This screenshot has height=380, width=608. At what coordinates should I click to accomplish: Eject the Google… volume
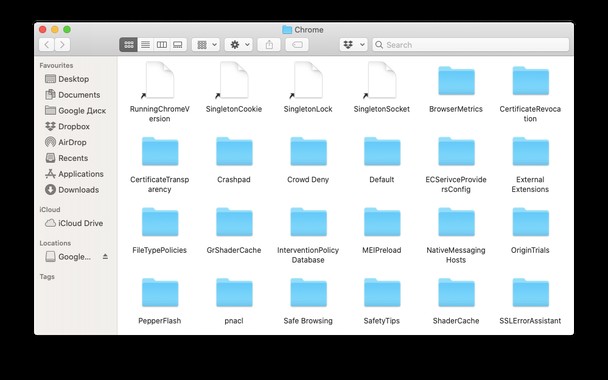pos(105,256)
